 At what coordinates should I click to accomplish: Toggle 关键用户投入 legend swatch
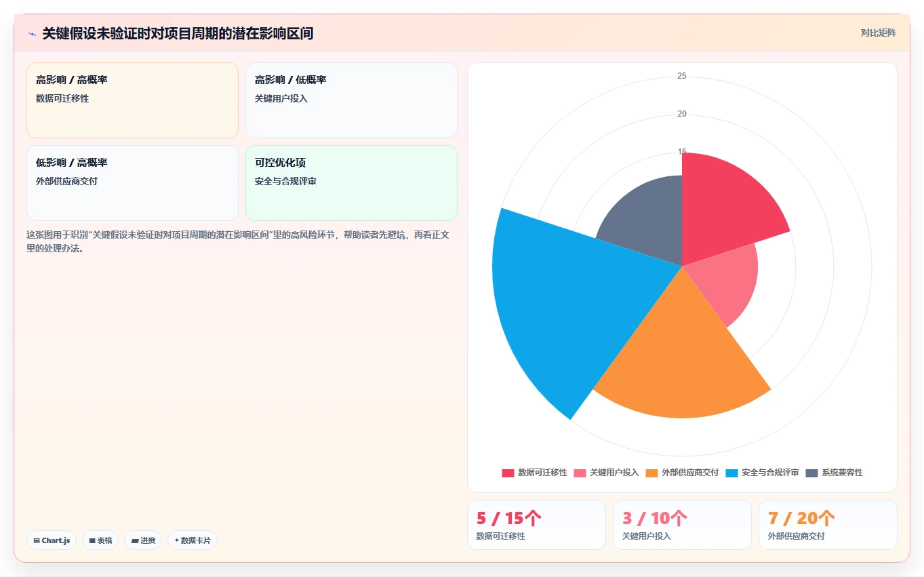coord(580,473)
